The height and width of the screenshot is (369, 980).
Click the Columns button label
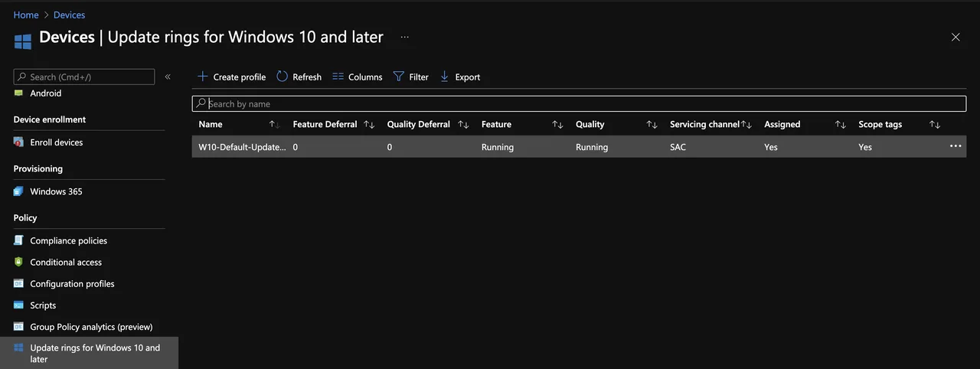click(x=365, y=77)
